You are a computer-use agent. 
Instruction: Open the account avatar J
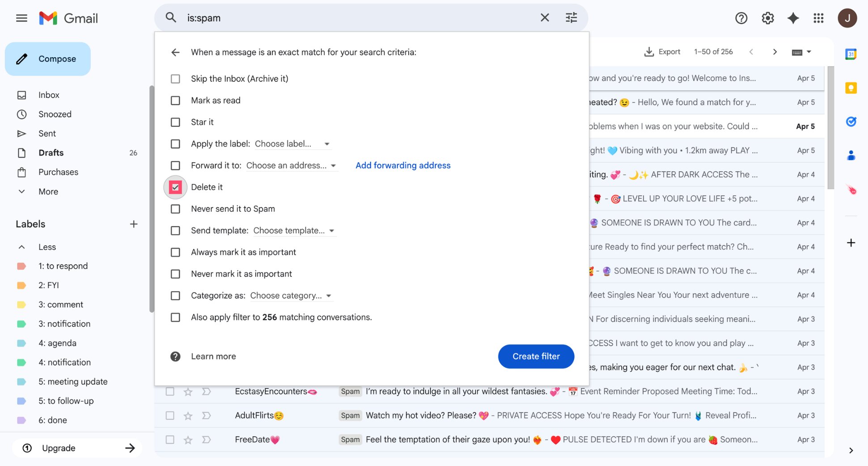(847, 18)
